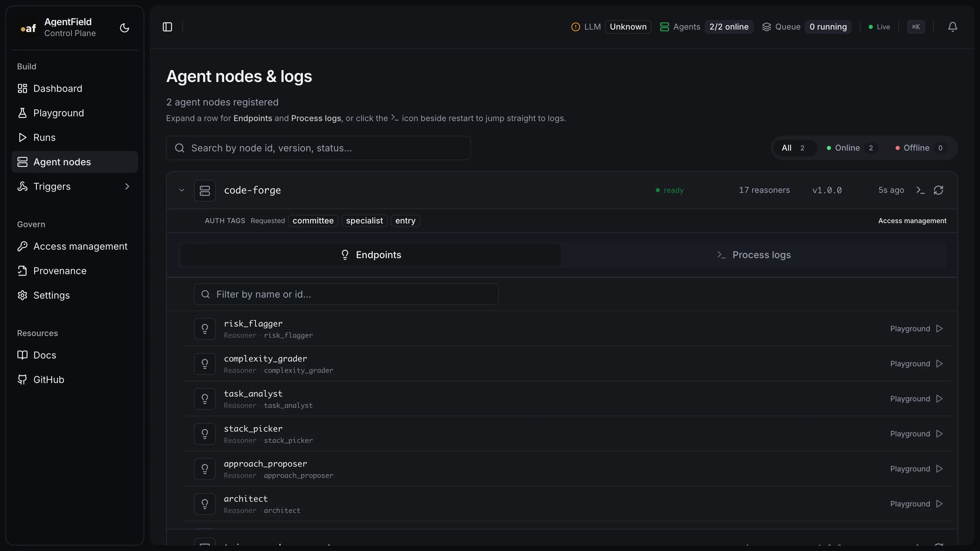Open notifications bell icon

pyautogui.click(x=953, y=27)
